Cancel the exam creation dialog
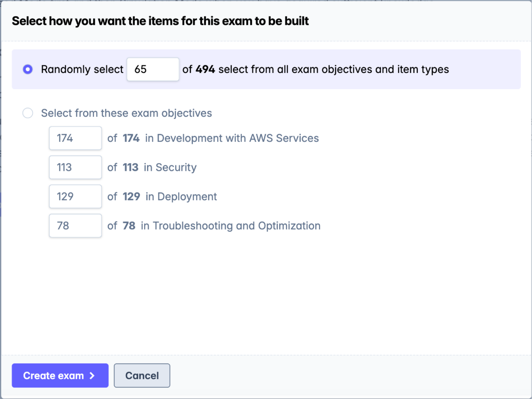Viewport: 532px width, 399px height. (142, 375)
